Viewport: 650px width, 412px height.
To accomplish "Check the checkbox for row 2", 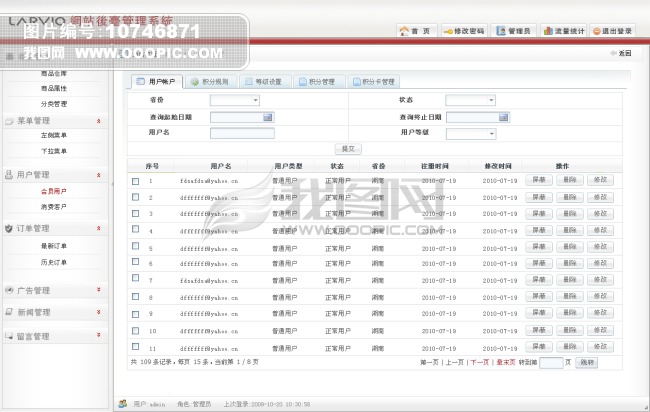I will (x=136, y=197).
